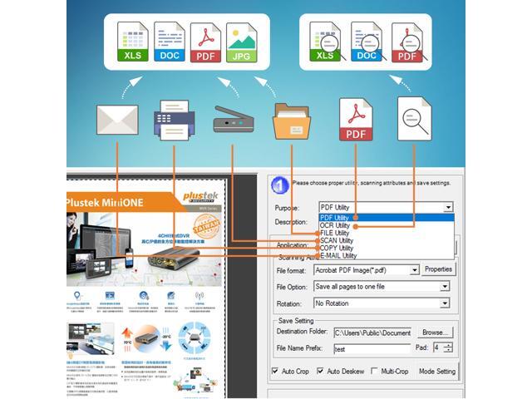532x399 pixels.
Task: Click the orange file folder icon
Action: point(293,121)
